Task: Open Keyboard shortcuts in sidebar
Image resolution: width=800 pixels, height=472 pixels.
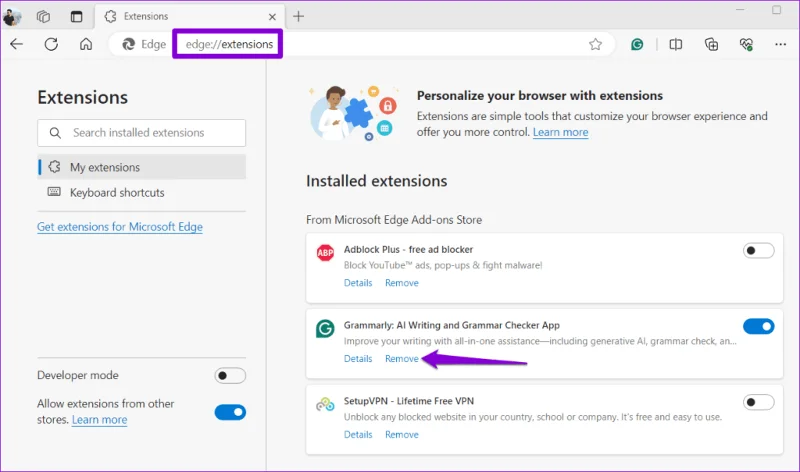Action: [x=141, y=192]
